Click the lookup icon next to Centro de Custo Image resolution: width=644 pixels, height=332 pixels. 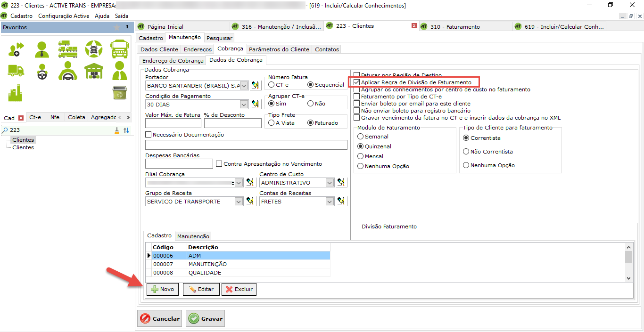[x=342, y=183]
